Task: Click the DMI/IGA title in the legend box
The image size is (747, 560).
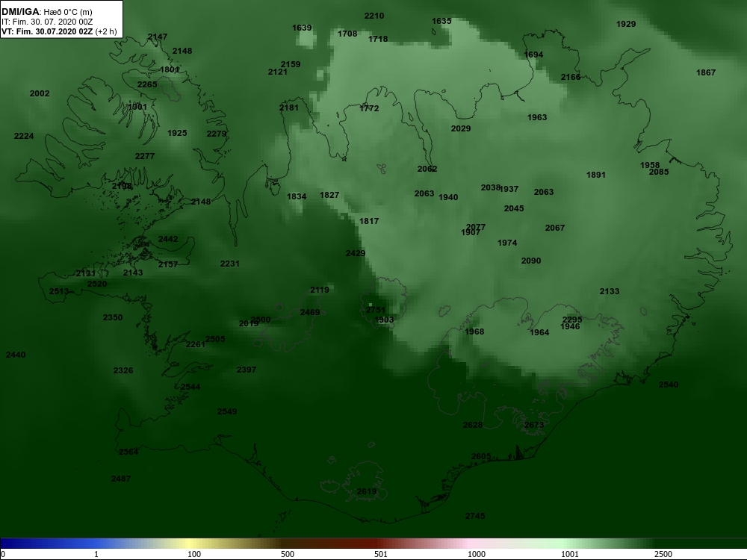Action: click(x=20, y=11)
